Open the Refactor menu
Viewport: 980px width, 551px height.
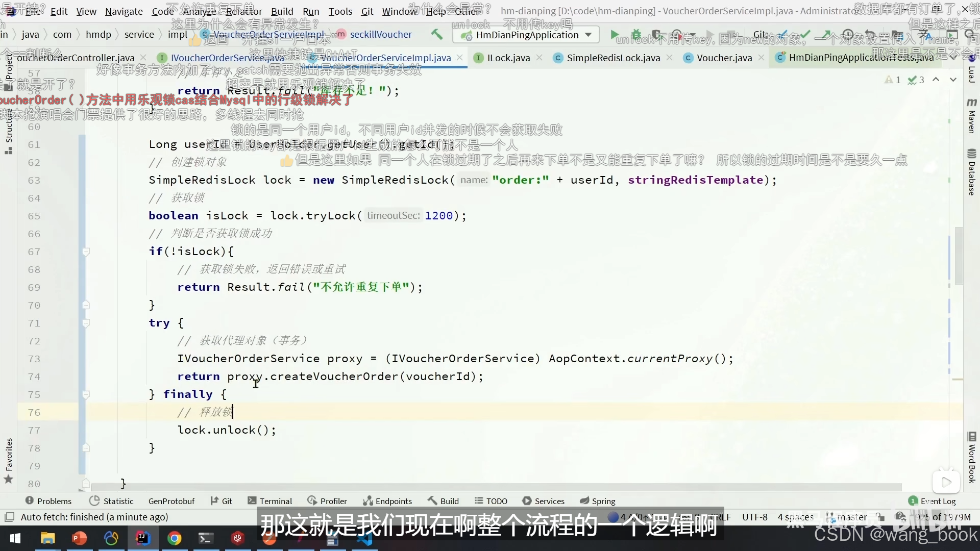(244, 11)
